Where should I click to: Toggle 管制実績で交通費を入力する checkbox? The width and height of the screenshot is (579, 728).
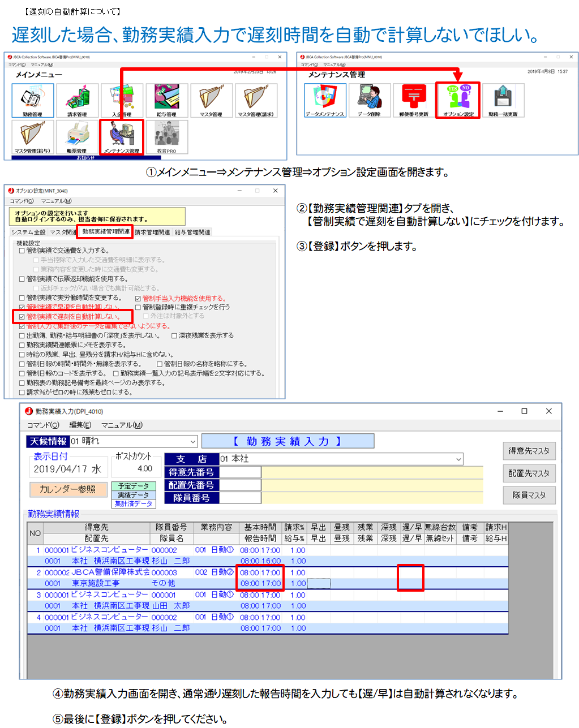click(x=22, y=251)
